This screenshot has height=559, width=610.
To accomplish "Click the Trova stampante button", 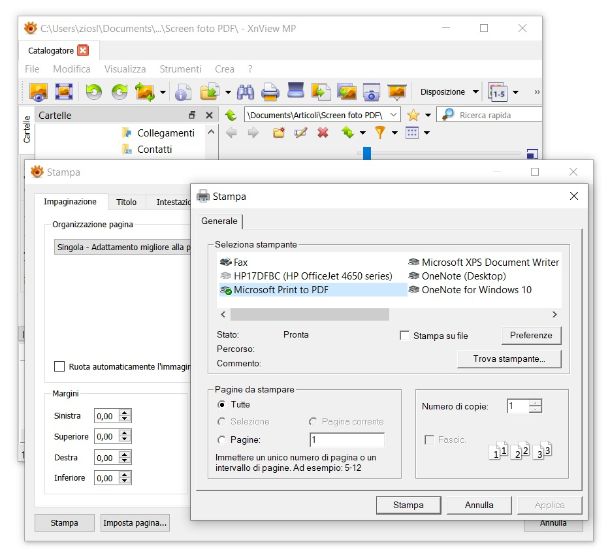I will click(x=509, y=359).
